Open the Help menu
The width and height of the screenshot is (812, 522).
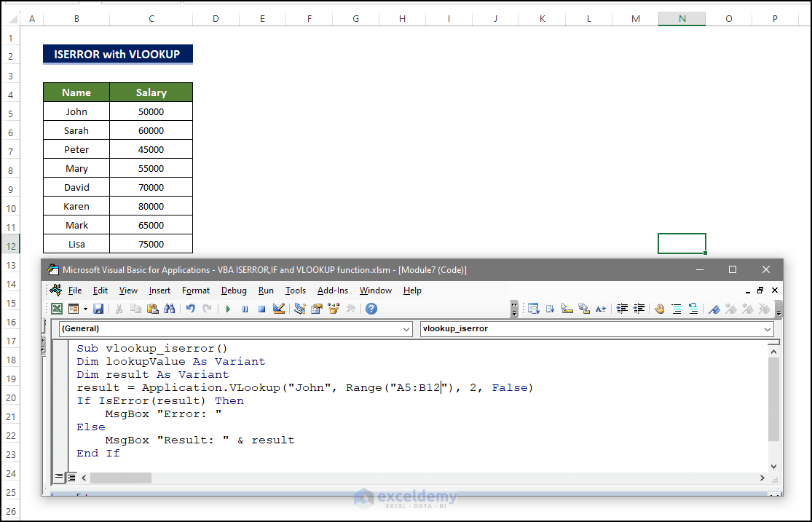pos(412,290)
